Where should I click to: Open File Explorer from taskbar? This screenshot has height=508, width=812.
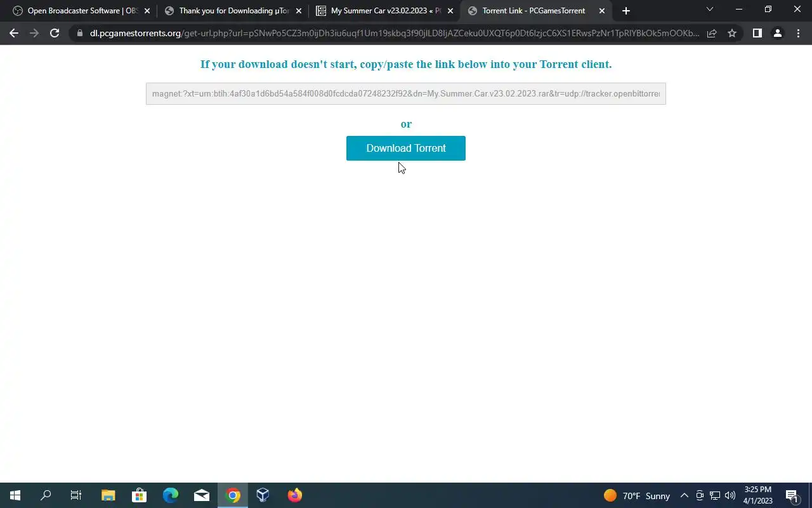(108, 495)
